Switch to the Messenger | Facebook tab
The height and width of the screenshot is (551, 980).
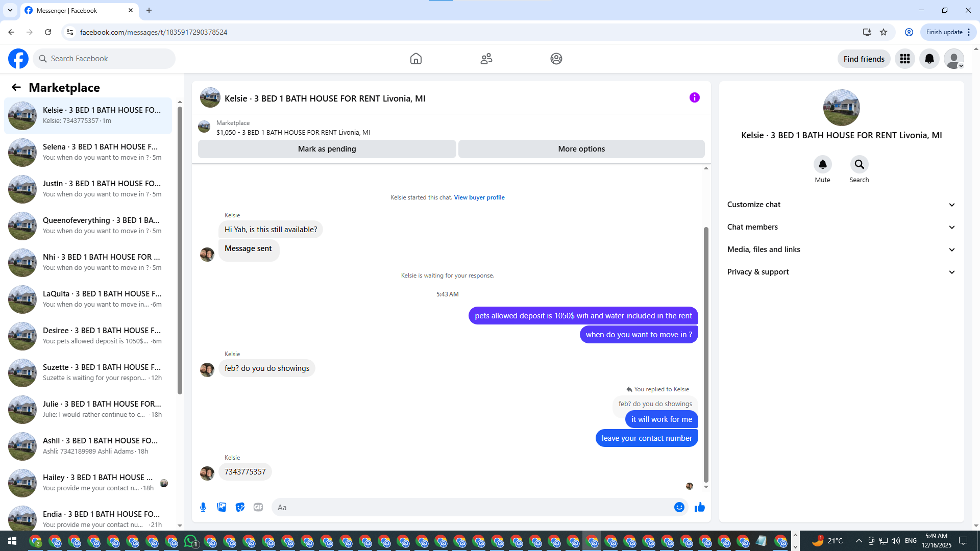(x=79, y=10)
